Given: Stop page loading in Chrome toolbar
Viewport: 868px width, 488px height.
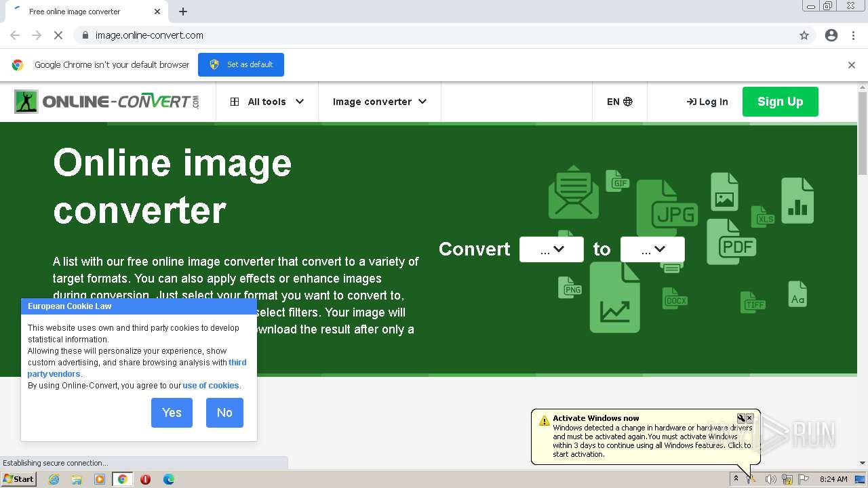Looking at the screenshot, I should 58,35.
